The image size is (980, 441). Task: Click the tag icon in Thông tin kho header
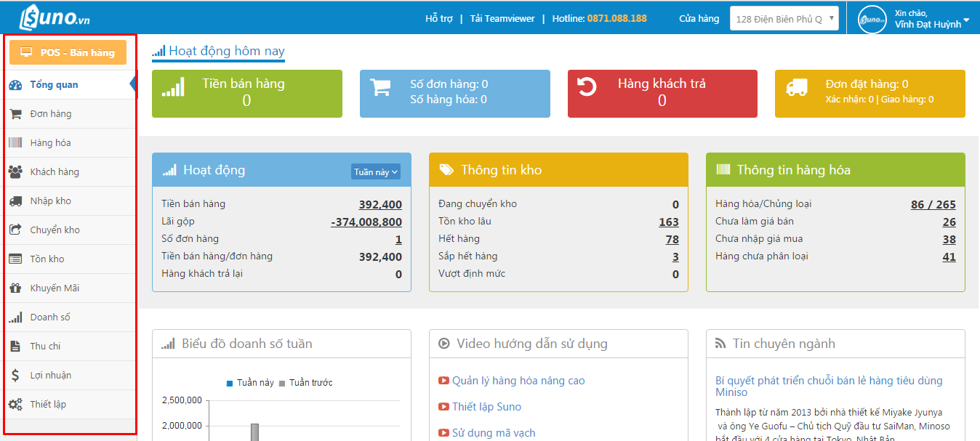pos(446,170)
